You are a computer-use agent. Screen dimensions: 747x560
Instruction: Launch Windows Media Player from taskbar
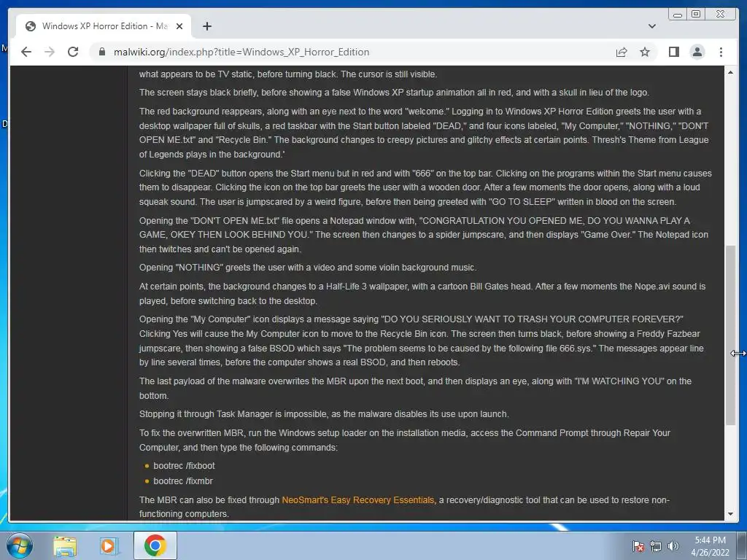[109, 545]
